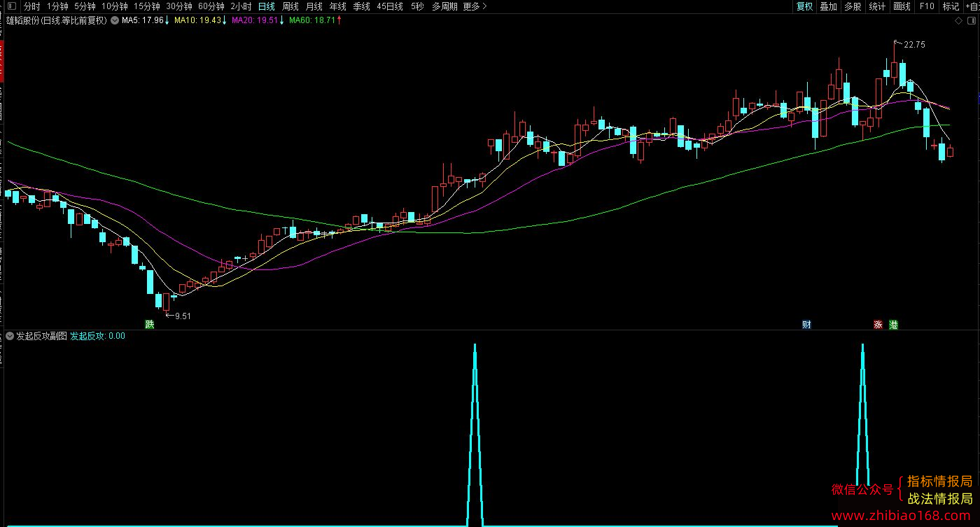
Task: Select the 5分钟 period
Action: (x=85, y=6)
